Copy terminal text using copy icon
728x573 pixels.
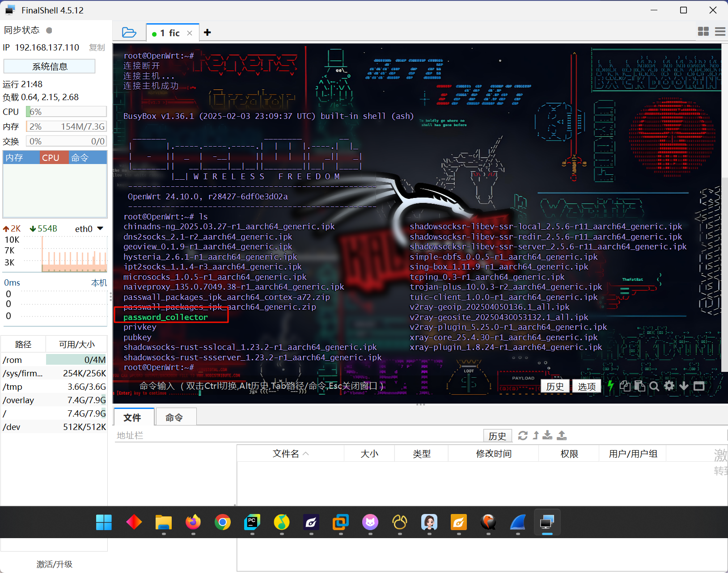point(625,386)
